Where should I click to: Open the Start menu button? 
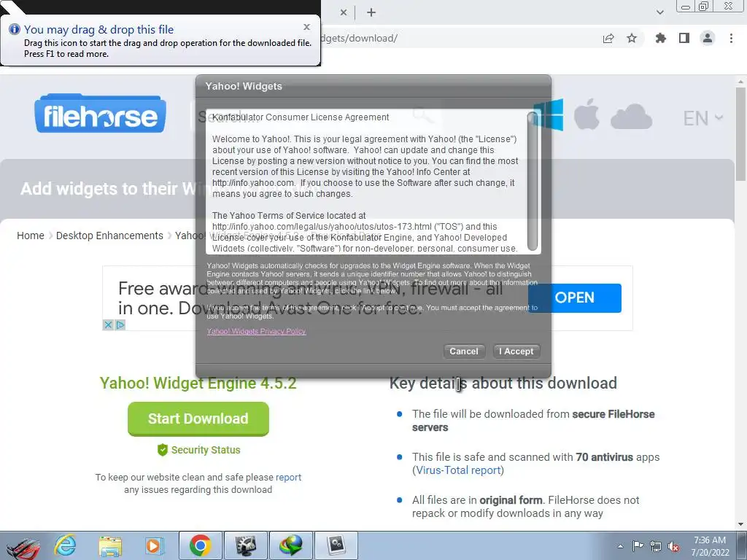click(23, 545)
